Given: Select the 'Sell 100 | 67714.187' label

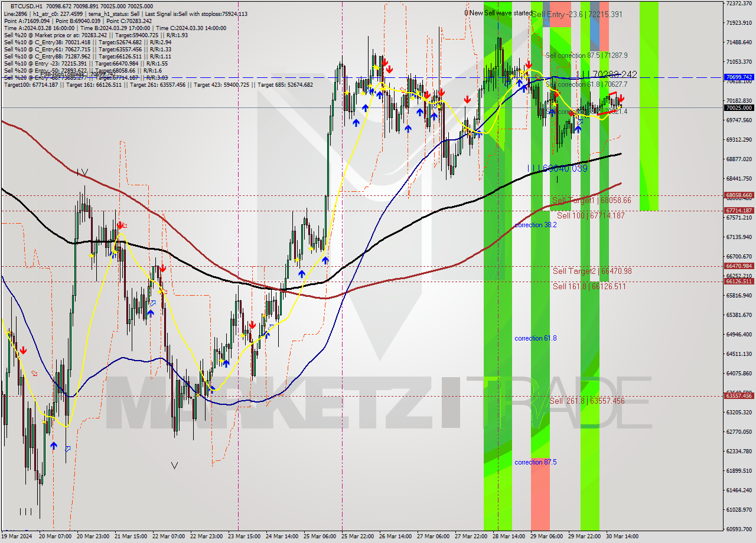Looking at the screenshot, I should 591,215.
